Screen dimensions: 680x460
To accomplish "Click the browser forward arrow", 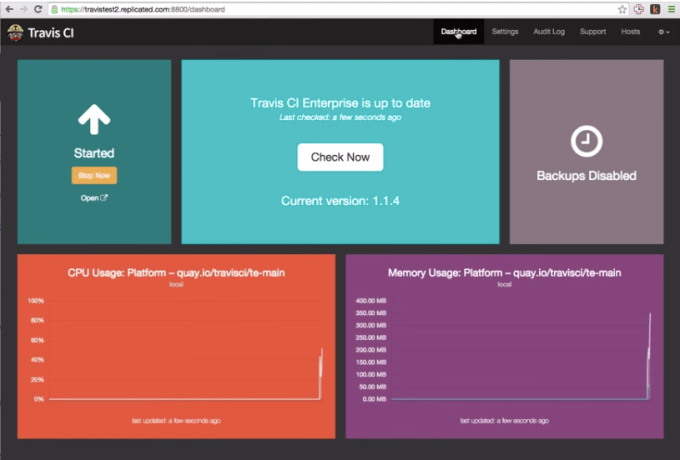I will (x=24, y=8).
